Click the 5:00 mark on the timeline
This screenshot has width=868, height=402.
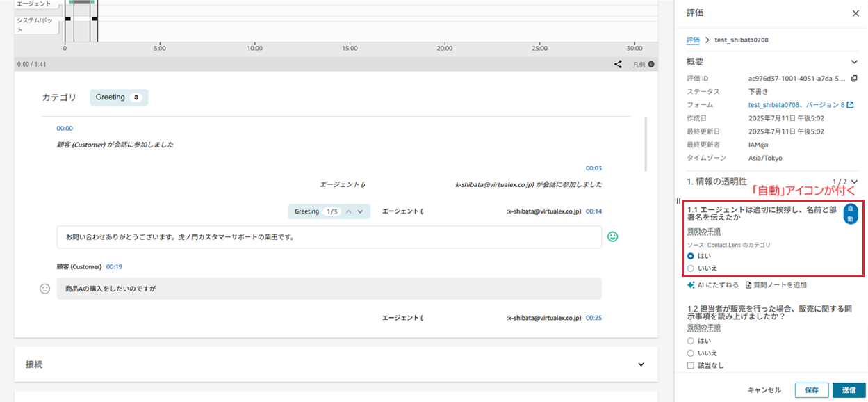159,49
